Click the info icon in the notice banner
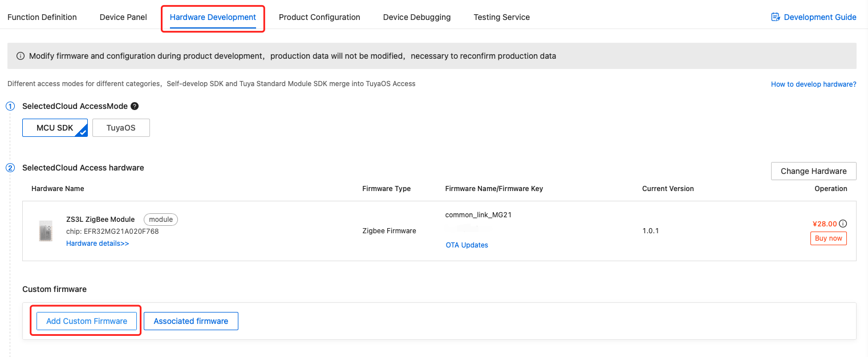This screenshot has height=357, width=868. (21, 56)
